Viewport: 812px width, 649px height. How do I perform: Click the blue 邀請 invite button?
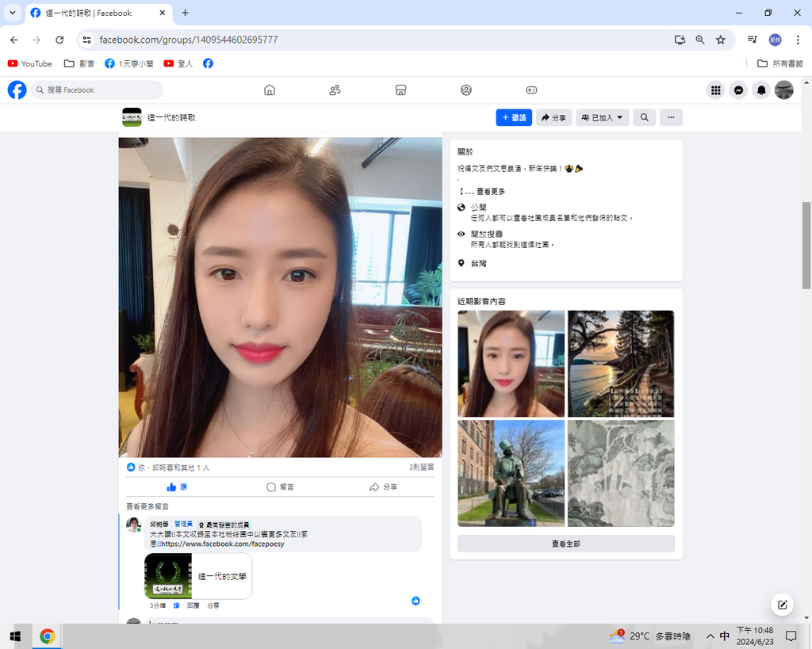514,117
